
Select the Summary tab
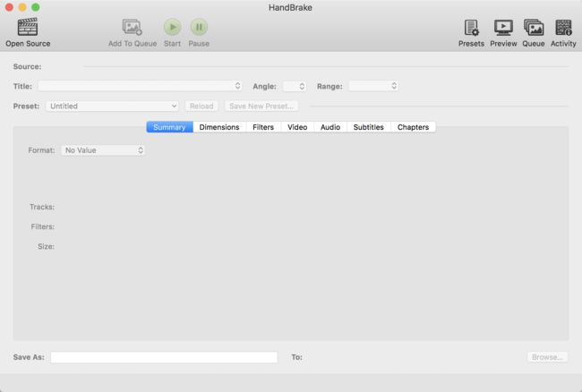(x=169, y=127)
